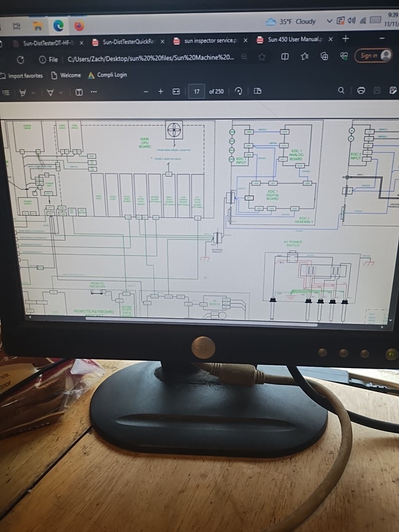
Task: Toggle the page view icon
Action: click(x=257, y=92)
